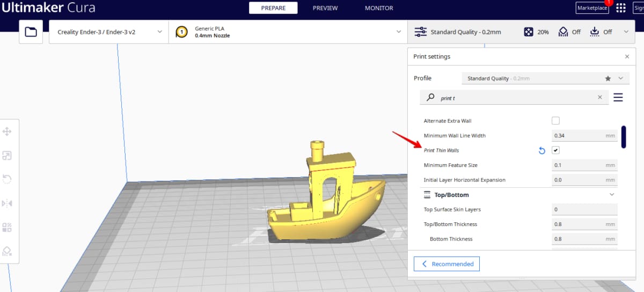Click the Print Thin Walls label
644x292 pixels.
point(441,150)
